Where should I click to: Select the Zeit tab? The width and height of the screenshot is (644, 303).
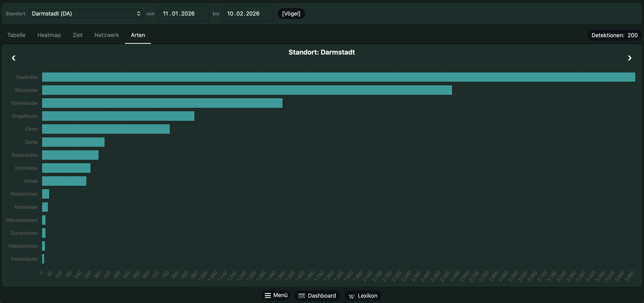[x=78, y=35]
